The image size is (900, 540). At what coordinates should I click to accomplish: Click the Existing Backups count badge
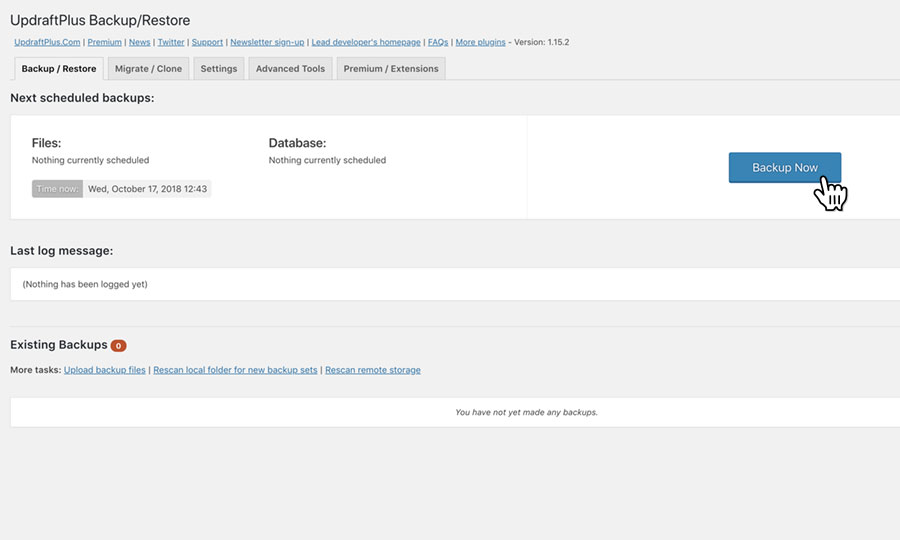click(118, 345)
